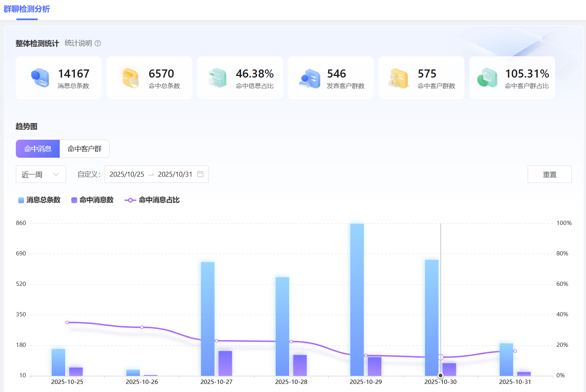Toggle 命中消息数 legend series
Image resolution: width=586 pixels, height=392 pixels.
pos(93,200)
